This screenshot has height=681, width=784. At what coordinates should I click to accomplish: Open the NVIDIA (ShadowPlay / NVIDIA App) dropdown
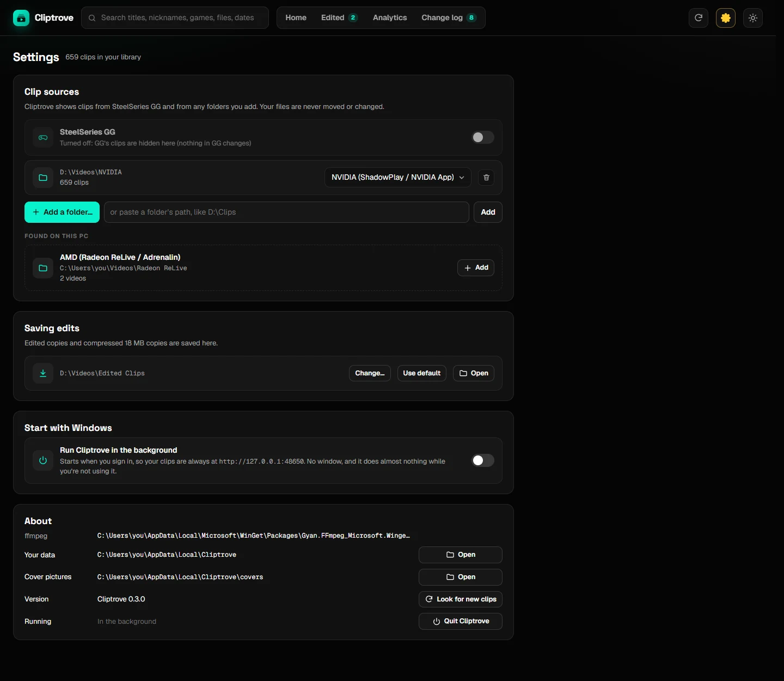pyautogui.click(x=398, y=178)
